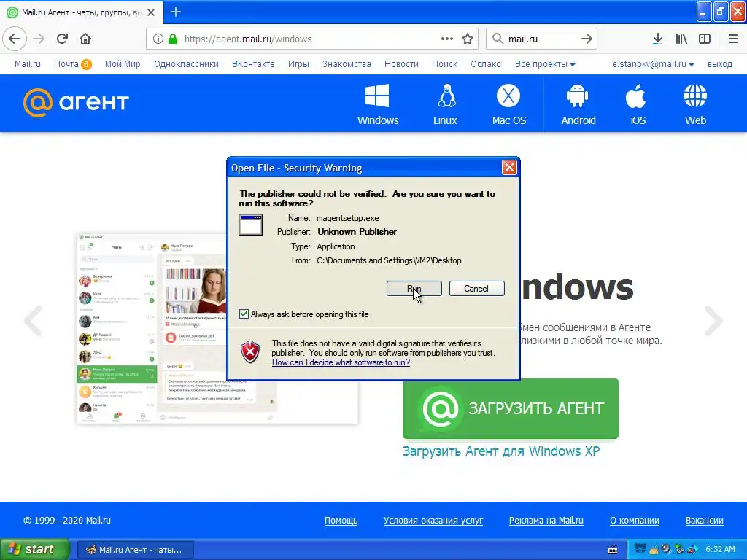Open Mail.ru link in top navigation

(x=28, y=64)
